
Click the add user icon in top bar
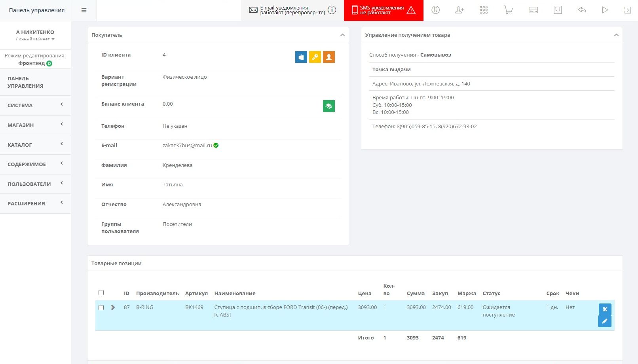tap(459, 10)
